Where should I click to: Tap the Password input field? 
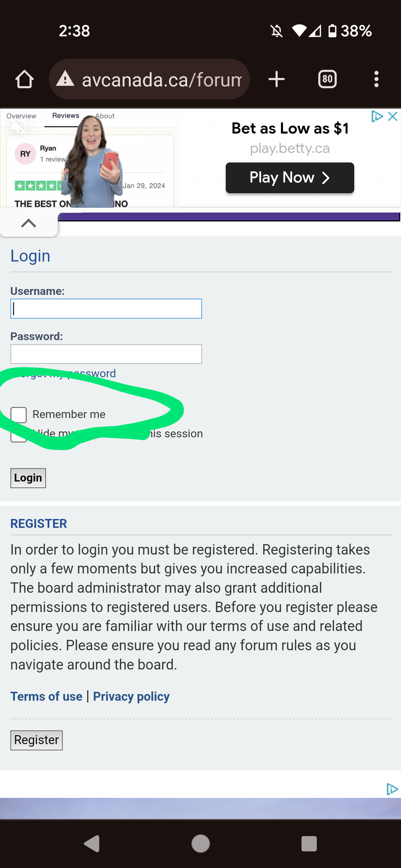point(106,354)
